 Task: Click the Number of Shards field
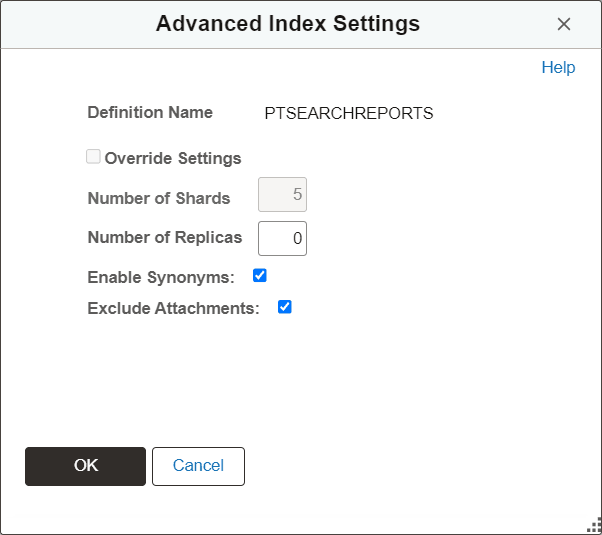(x=282, y=194)
